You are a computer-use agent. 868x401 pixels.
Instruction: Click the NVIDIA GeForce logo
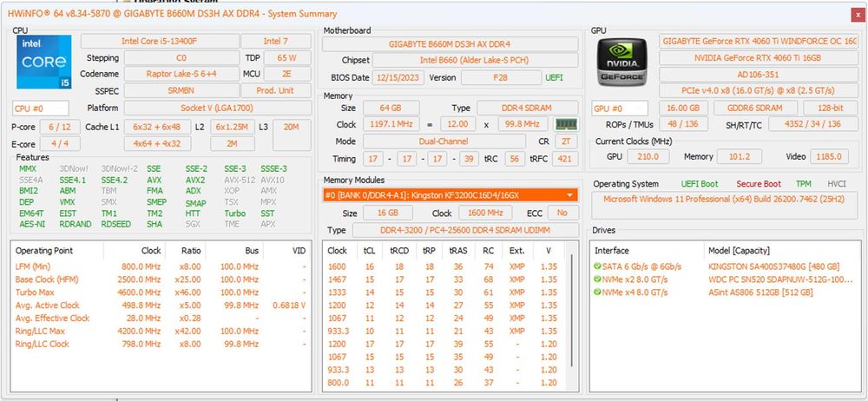(x=622, y=61)
